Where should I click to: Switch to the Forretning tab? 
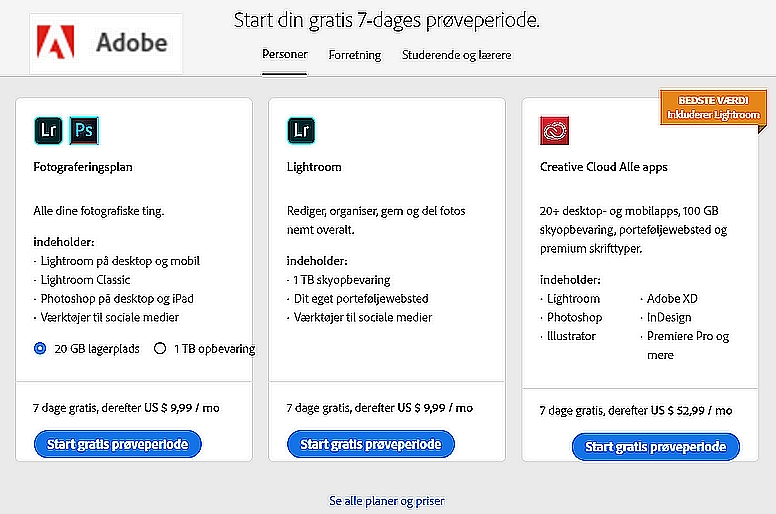[355, 55]
